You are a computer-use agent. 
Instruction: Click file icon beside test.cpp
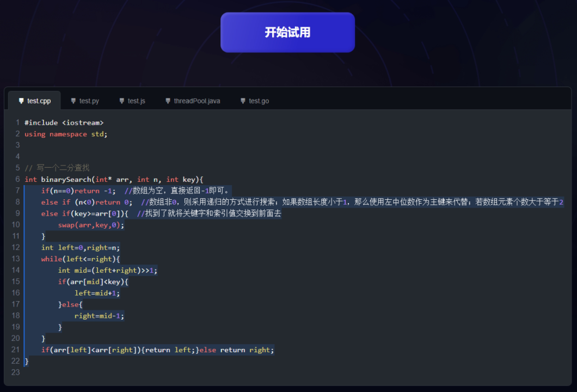(21, 101)
